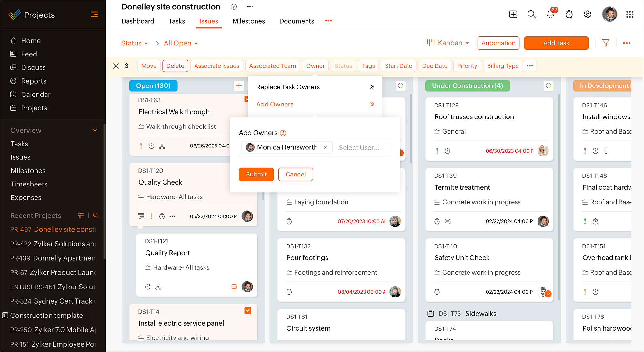Image resolution: width=644 pixels, height=352 pixels.
Task: Click the search magnifier in top bar
Action: [x=531, y=15]
